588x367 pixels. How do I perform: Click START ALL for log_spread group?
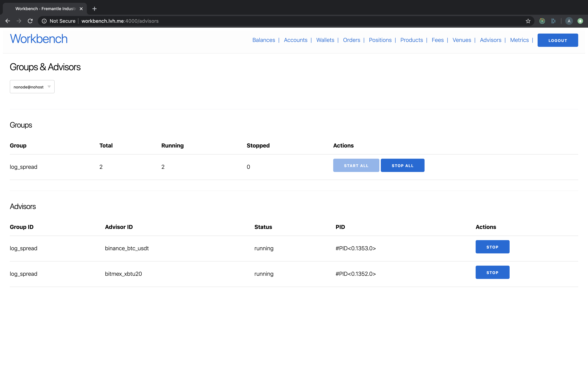356,165
